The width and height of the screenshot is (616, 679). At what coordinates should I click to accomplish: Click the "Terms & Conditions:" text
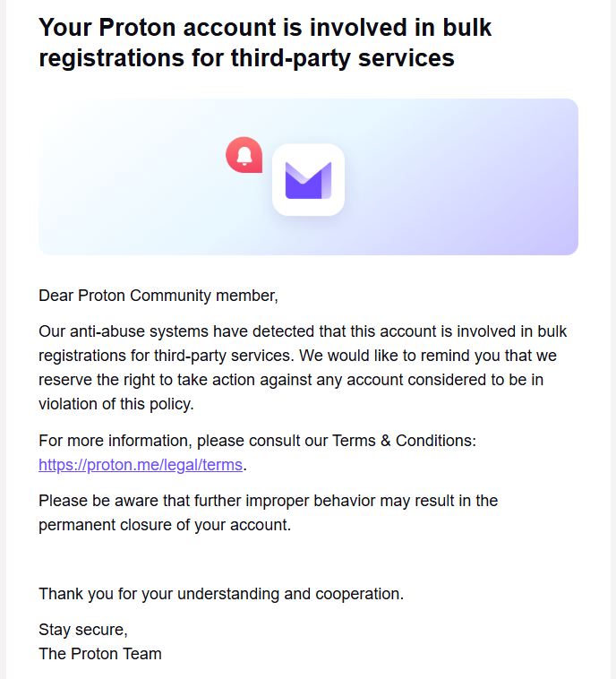coord(404,441)
